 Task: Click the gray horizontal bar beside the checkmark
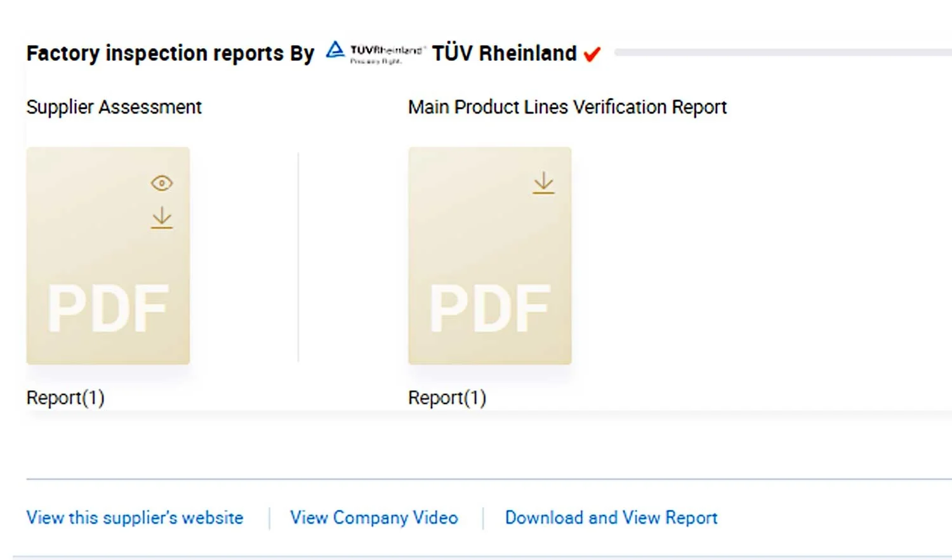[781, 52]
